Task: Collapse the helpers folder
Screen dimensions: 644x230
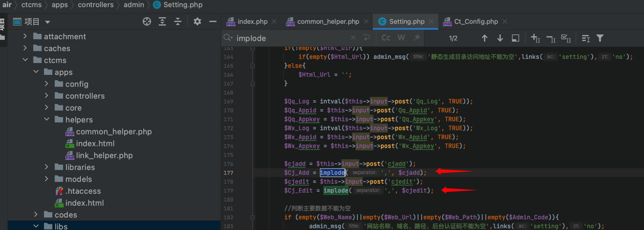Action: coord(46,119)
